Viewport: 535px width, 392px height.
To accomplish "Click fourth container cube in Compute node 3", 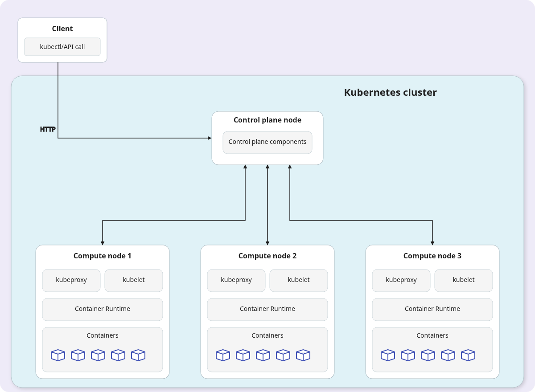I will pos(448,355).
